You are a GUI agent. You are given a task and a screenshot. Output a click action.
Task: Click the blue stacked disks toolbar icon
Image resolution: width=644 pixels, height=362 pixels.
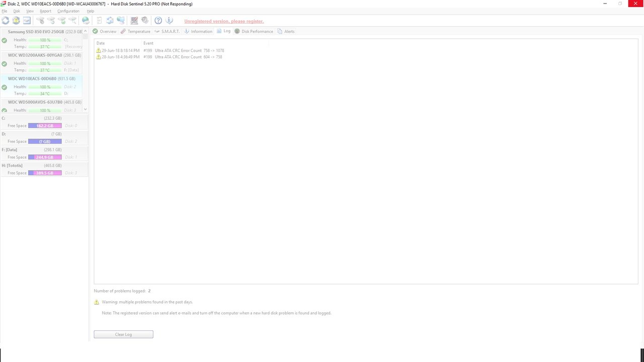click(x=121, y=21)
